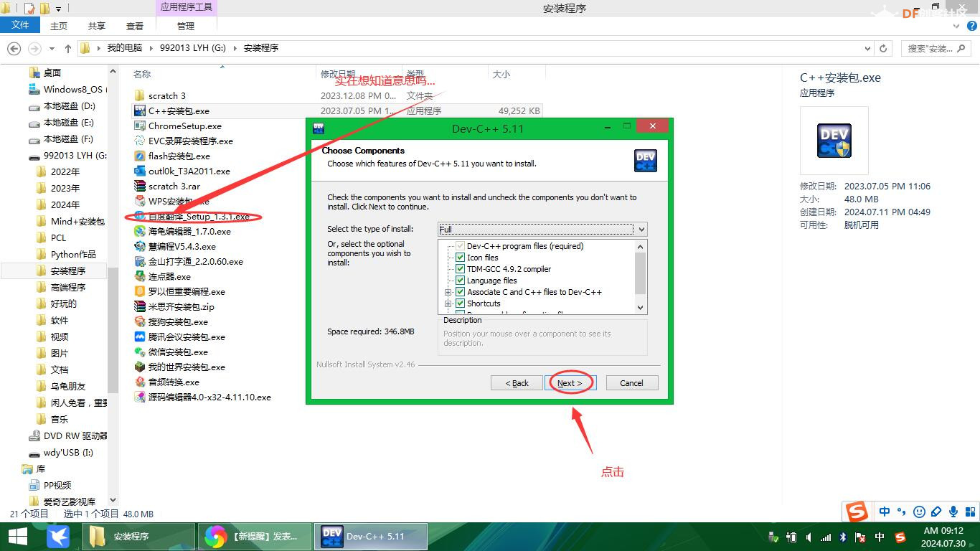Select the 海龟编辑器_1.7.0.exe icon
This screenshot has height=551, width=980.
click(140, 231)
